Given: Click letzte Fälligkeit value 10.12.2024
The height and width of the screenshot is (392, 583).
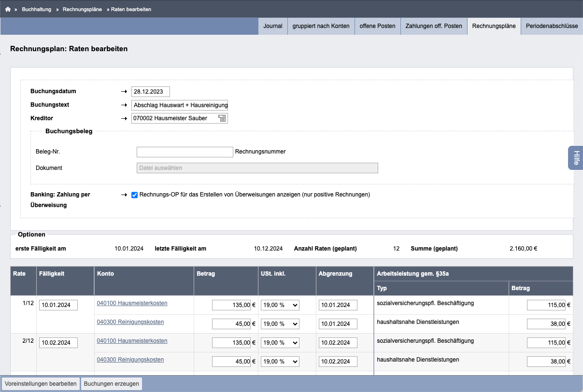Looking at the screenshot, I should (268, 249).
